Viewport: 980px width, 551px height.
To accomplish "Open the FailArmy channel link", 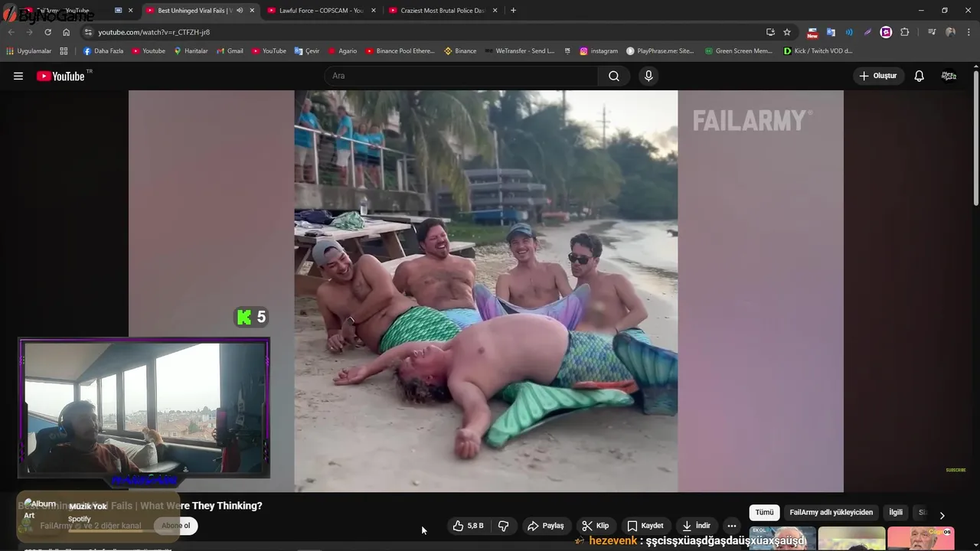I will [x=56, y=526].
